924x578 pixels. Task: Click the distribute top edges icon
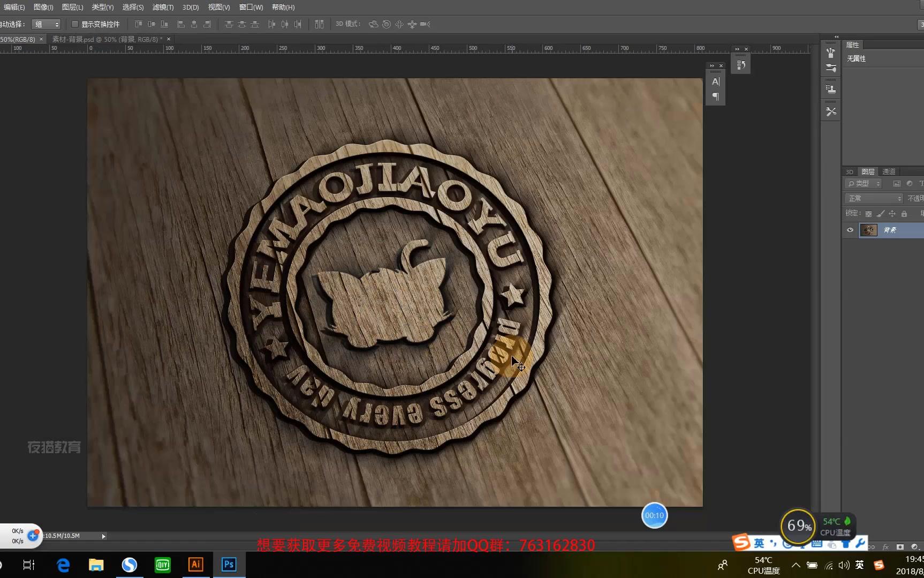click(x=229, y=24)
